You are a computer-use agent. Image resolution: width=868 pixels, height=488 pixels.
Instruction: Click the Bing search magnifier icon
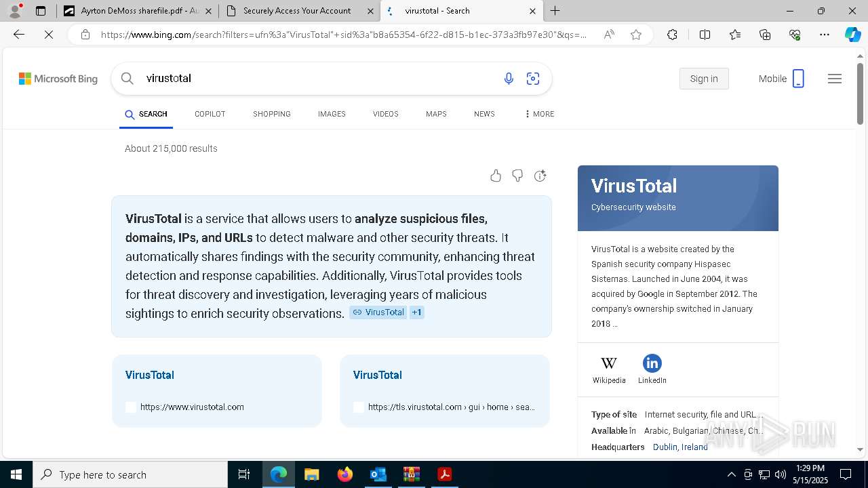[127, 79]
